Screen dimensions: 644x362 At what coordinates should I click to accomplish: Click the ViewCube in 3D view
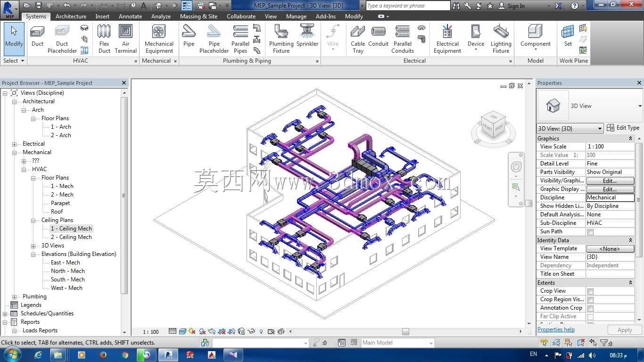493,124
